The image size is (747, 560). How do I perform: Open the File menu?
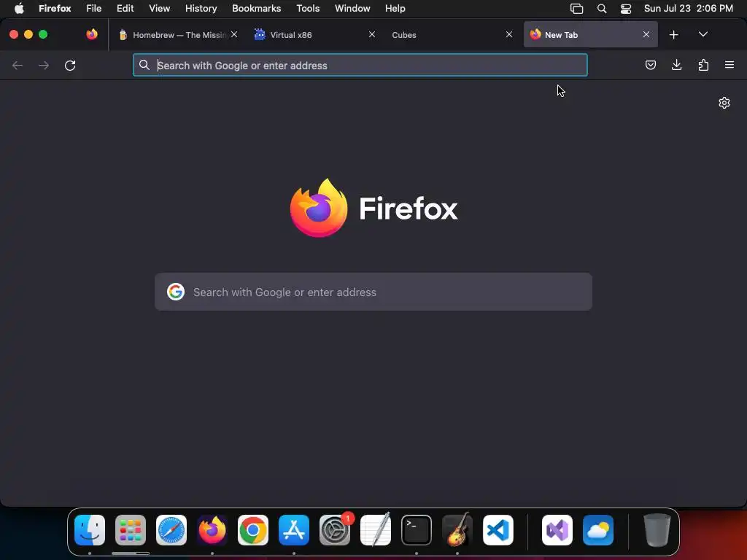(94, 9)
